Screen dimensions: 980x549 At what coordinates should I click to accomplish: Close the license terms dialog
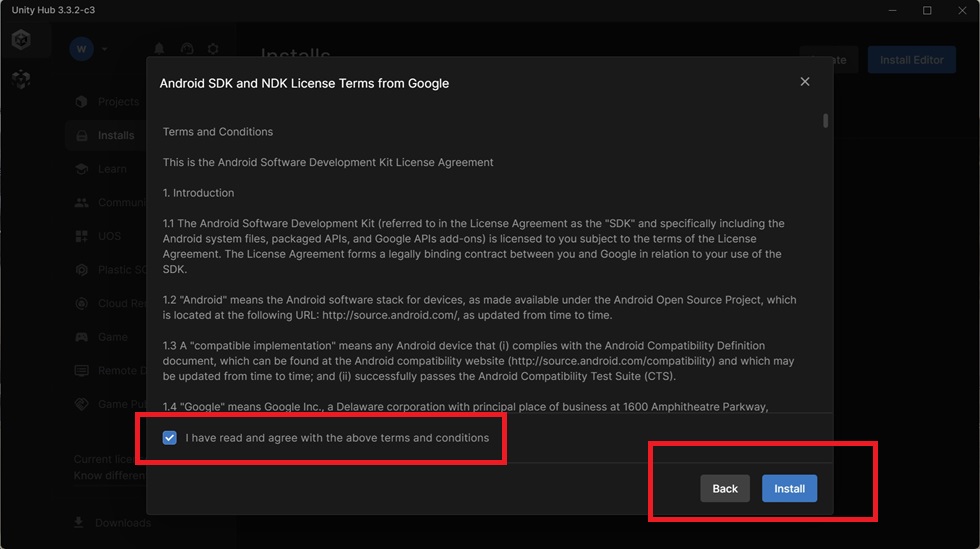point(805,82)
